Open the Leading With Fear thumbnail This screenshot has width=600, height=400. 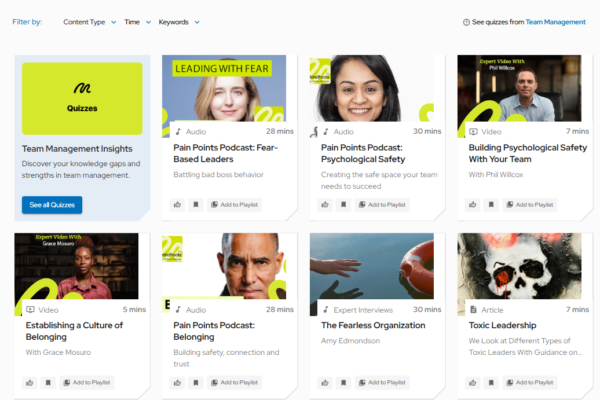click(x=224, y=89)
